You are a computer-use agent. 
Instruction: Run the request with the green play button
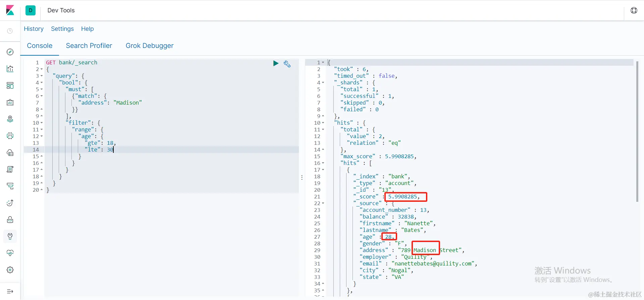click(x=276, y=63)
